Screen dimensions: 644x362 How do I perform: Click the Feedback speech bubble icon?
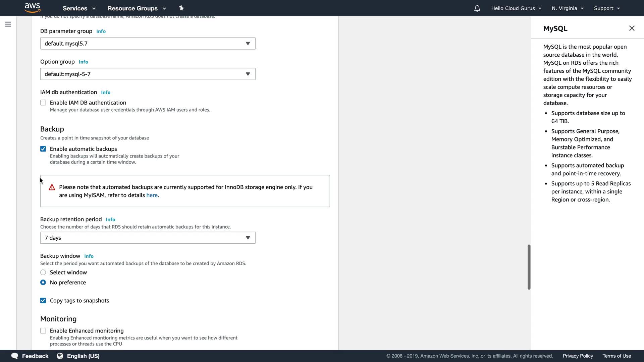tap(15, 356)
